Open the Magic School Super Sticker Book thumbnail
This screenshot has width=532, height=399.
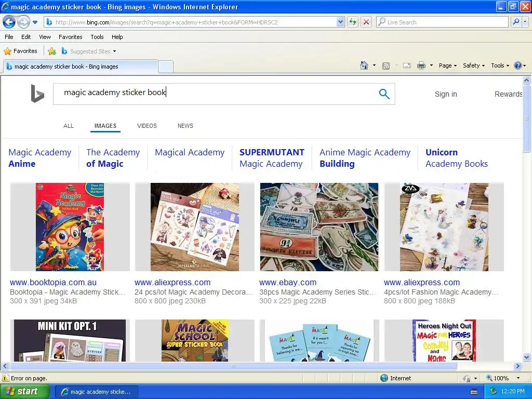195,340
